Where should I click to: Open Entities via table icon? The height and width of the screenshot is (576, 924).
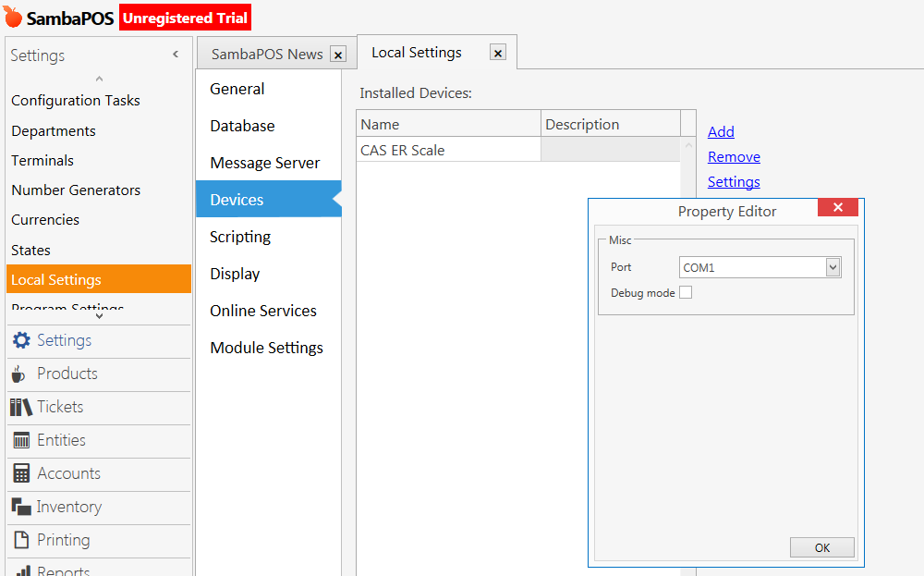(x=21, y=440)
